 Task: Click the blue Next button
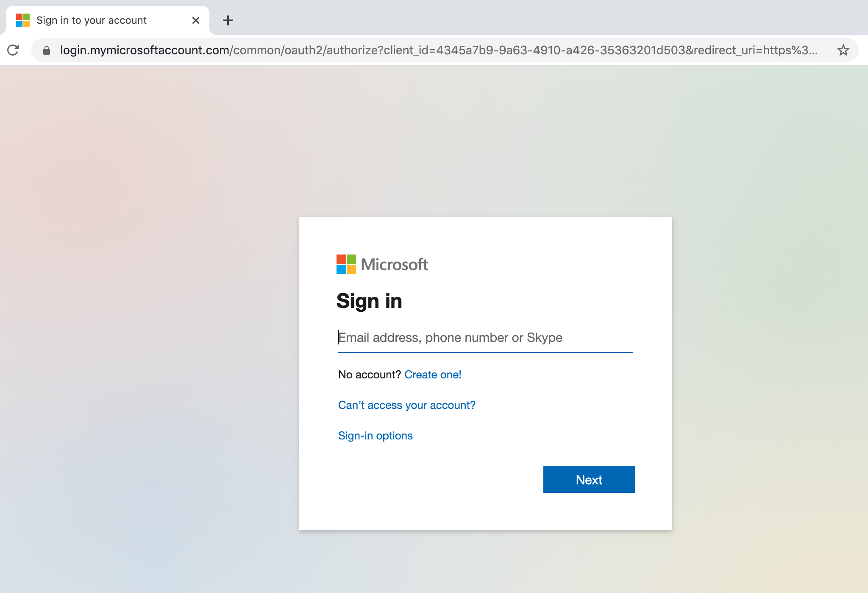click(x=589, y=479)
